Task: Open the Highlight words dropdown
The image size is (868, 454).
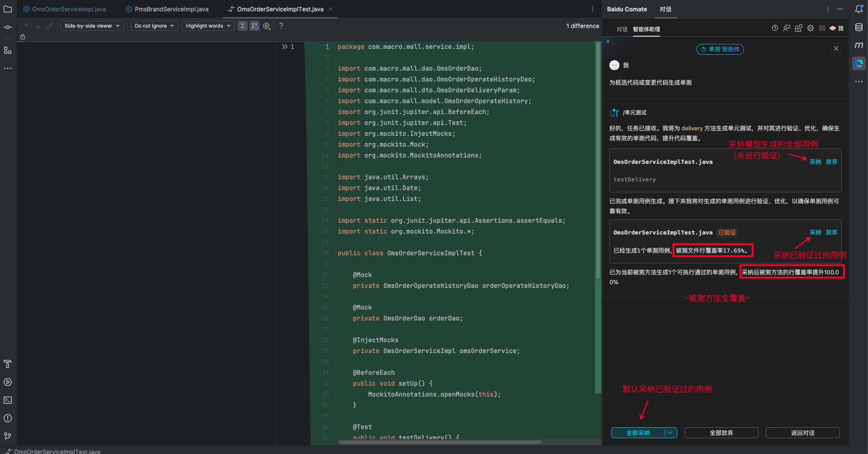Action: click(x=208, y=26)
